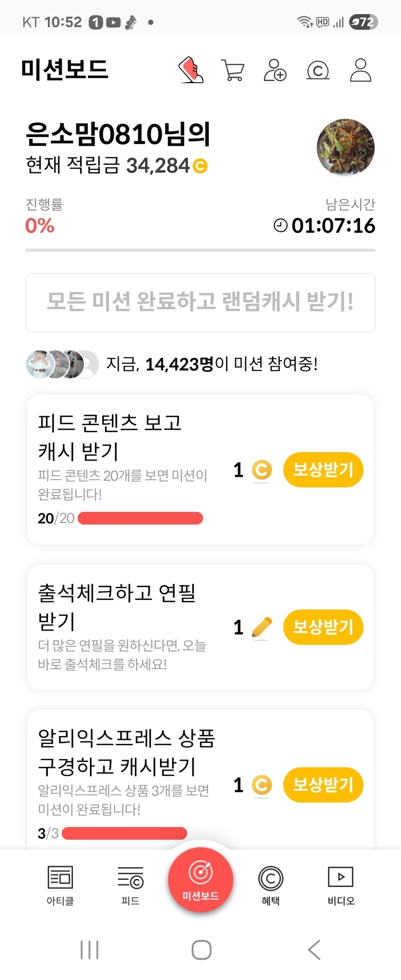
Task: Open the shopping cart
Action: point(232,71)
